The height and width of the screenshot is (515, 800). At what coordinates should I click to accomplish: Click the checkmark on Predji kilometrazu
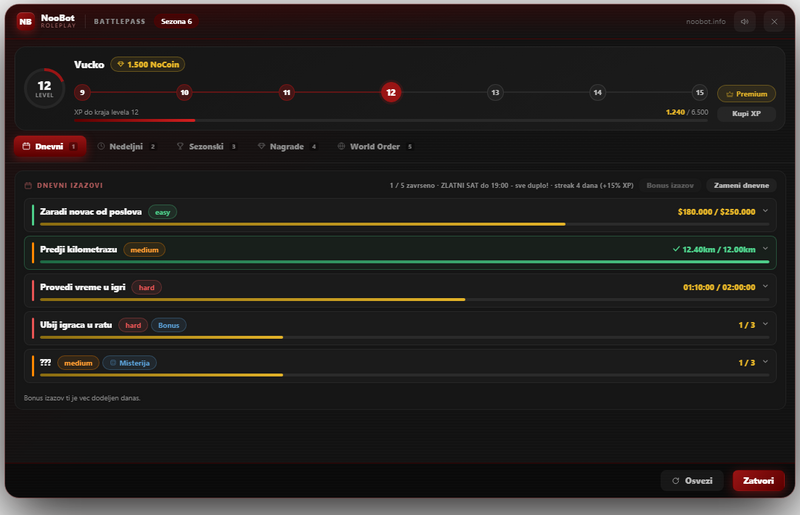[676, 249]
